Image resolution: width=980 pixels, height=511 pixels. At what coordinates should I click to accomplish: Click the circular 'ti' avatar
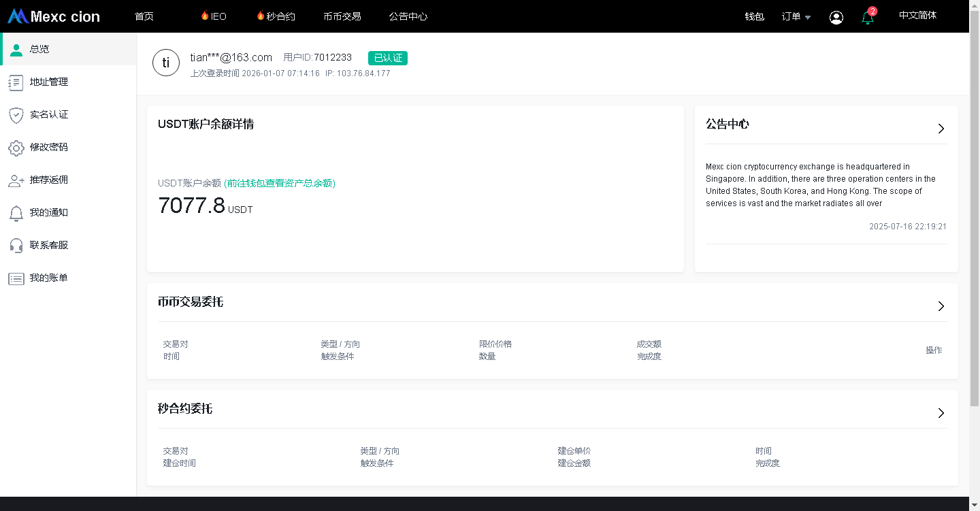click(166, 63)
